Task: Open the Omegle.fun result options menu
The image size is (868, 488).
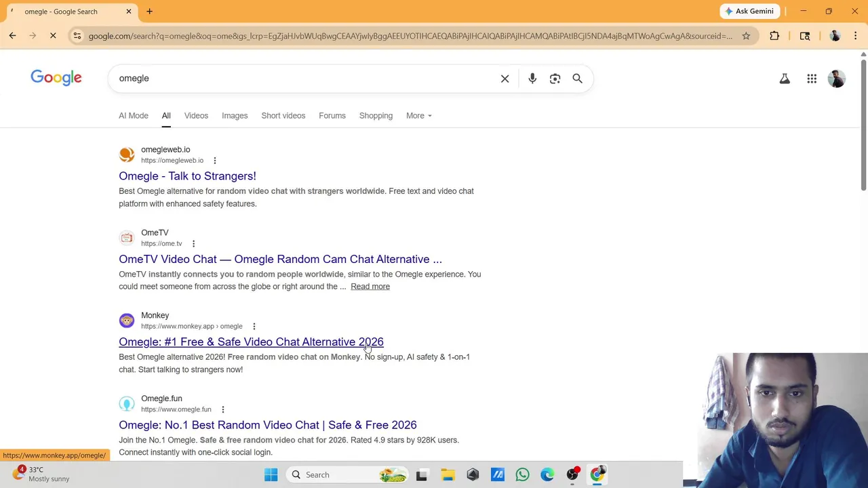Action: pos(222,409)
